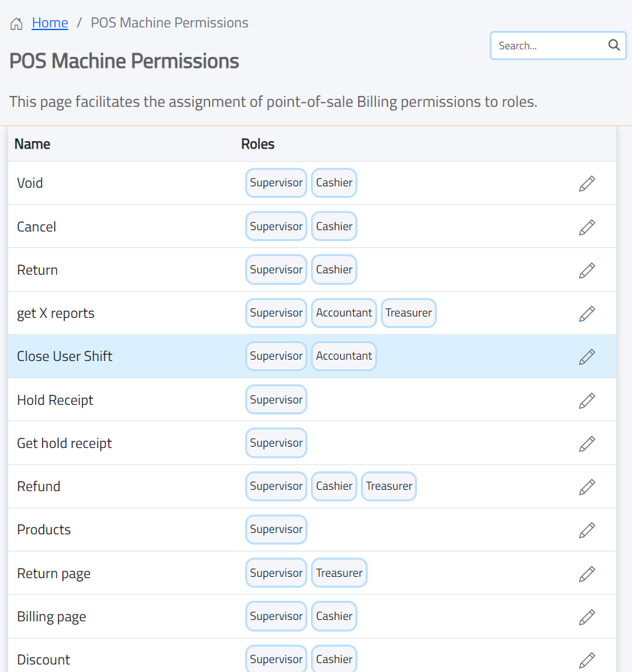Edit the Products permission row

pyautogui.click(x=587, y=530)
